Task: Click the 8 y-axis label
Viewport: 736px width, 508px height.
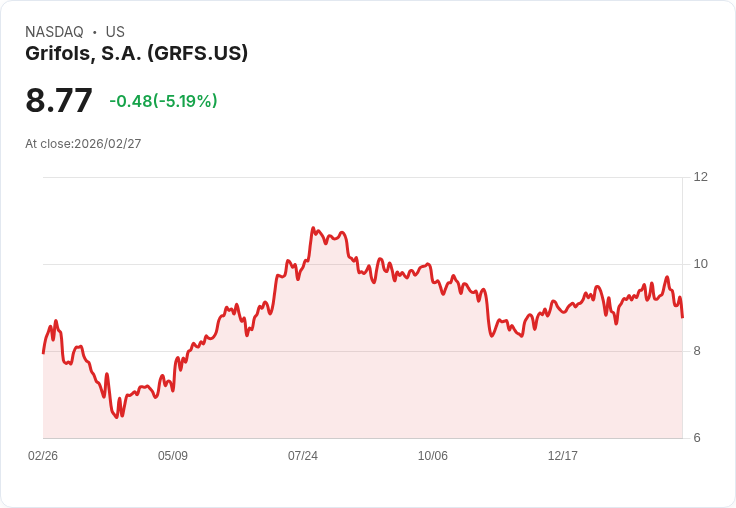Action: (x=697, y=351)
